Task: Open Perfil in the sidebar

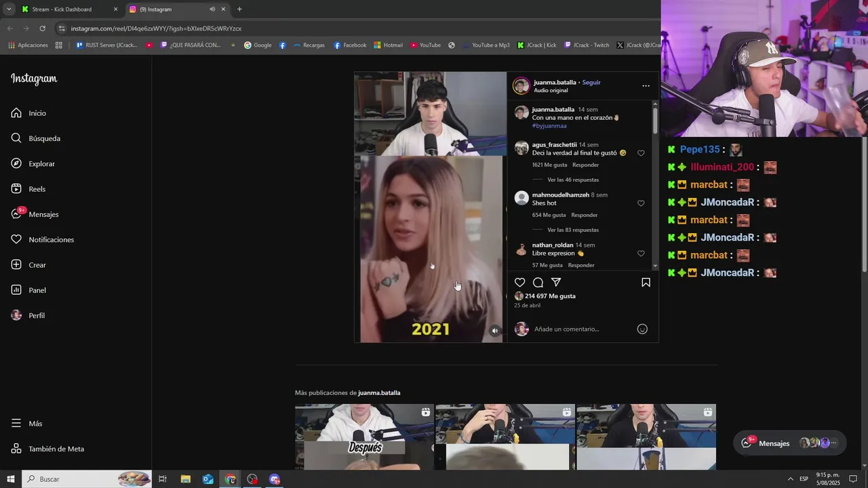Action: click(28, 316)
